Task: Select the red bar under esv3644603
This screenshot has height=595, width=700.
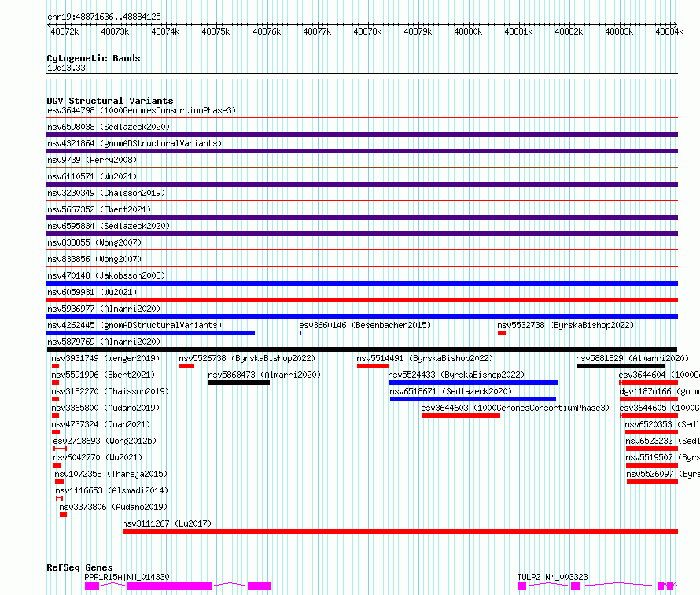Action: 461,416
